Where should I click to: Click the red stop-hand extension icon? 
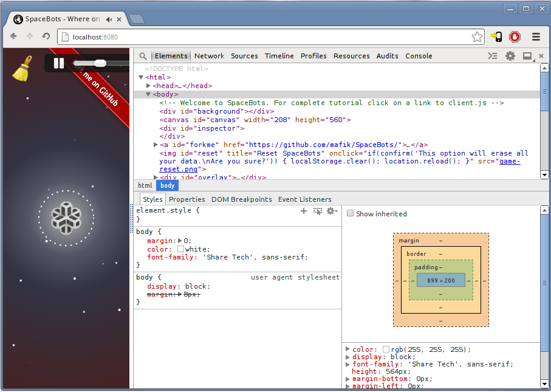[x=515, y=36]
